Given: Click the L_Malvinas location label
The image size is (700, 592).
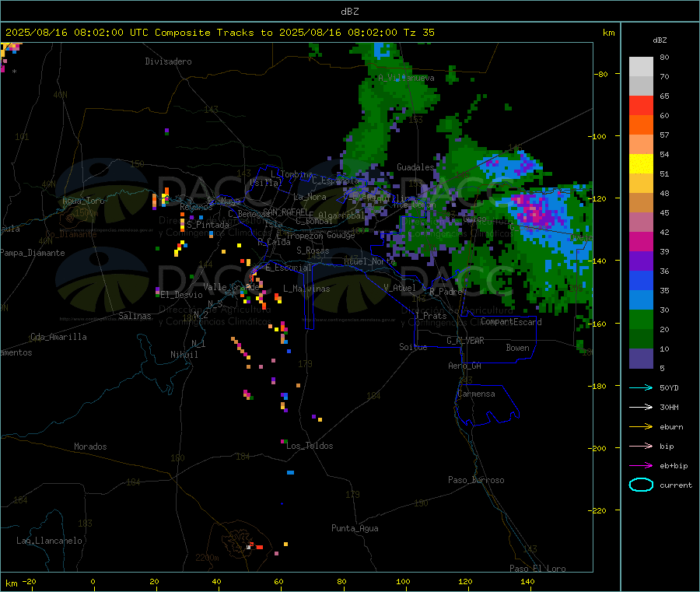Looking at the screenshot, I should click(x=306, y=289).
